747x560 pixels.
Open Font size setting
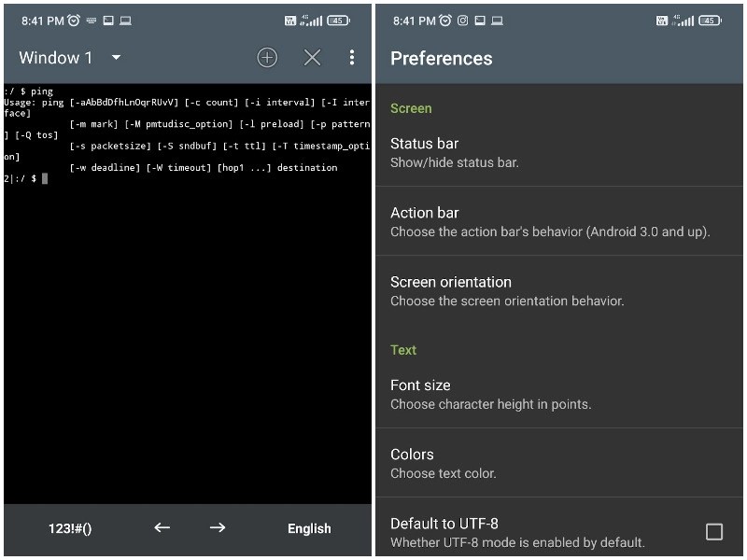click(560, 394)
